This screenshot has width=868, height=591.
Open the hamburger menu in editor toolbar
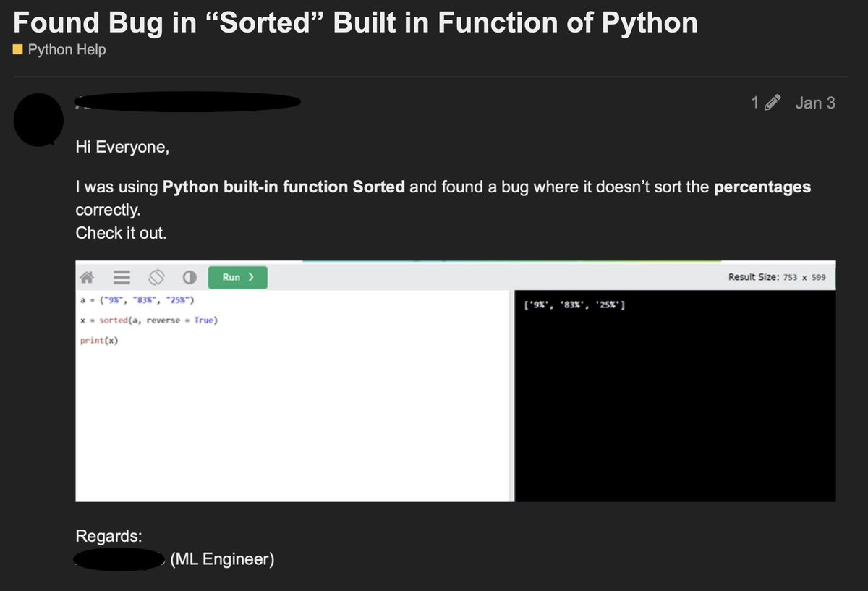click(x=122, y=277)
